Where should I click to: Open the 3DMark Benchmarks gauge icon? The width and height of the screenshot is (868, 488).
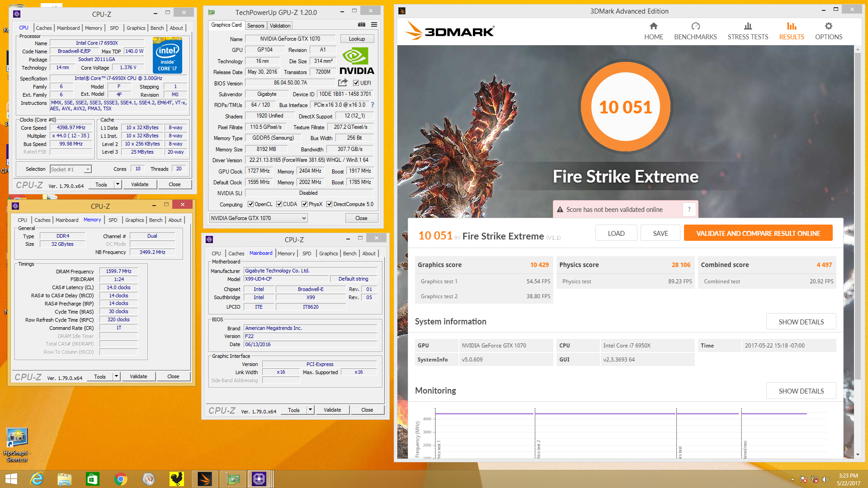[x=695, y=26]
